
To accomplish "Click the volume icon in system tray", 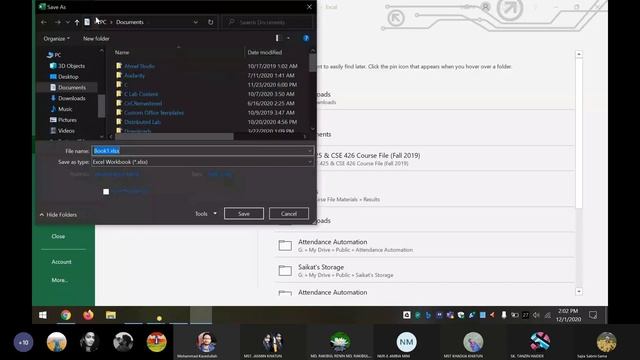I will [x=536, y=315].
